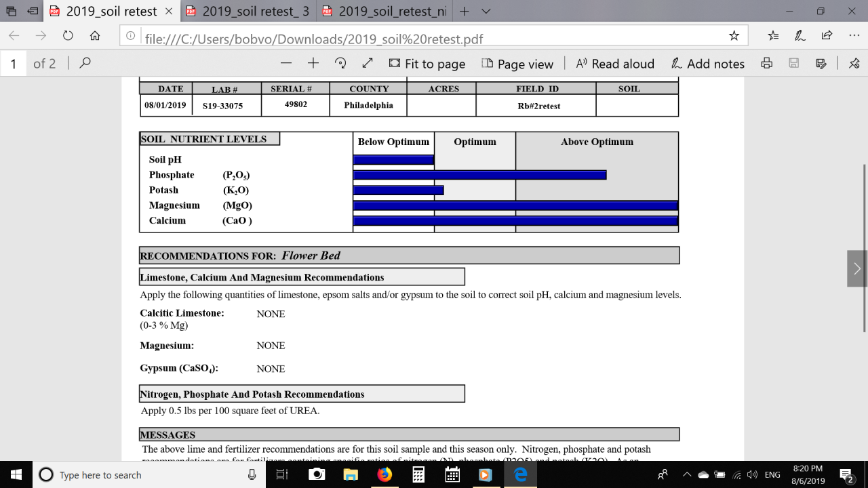Image resolution: width=868 pixels, height=488 pixels.
Task: Show hidden system tray icons
Action: point(686,474)
